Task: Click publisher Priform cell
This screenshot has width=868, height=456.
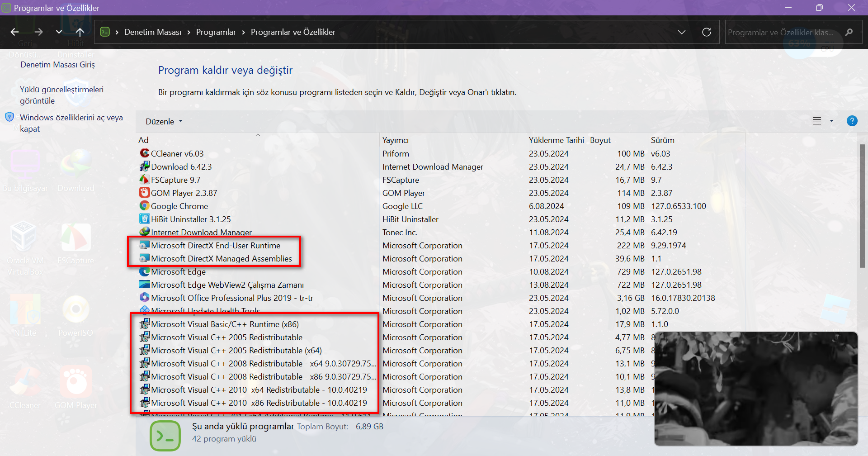Action: click(x=396, y=153)
